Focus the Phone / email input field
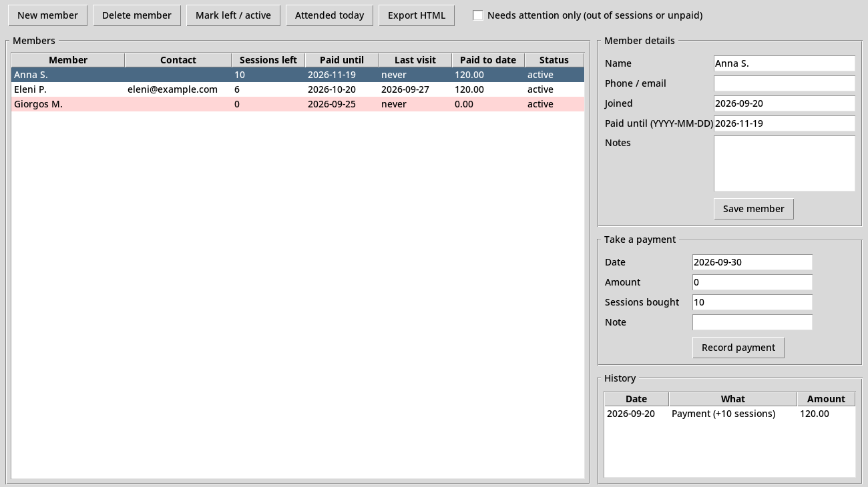Image resolution: width=868 pixels, height=487 pixels. coord(785,83)
